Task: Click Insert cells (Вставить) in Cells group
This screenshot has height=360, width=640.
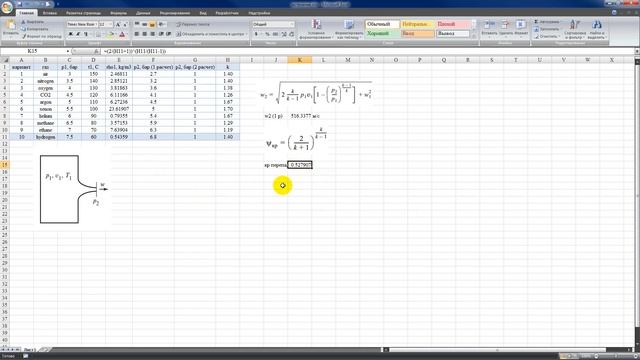Action: [x=489, y=28]
